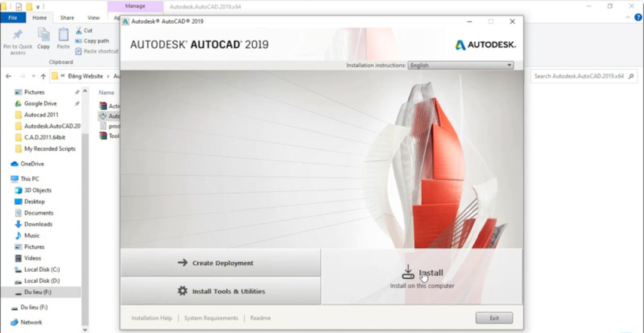Click the Paste clipboard icon
The width and height of the screenshot is (644, 333).
[63, 35]
